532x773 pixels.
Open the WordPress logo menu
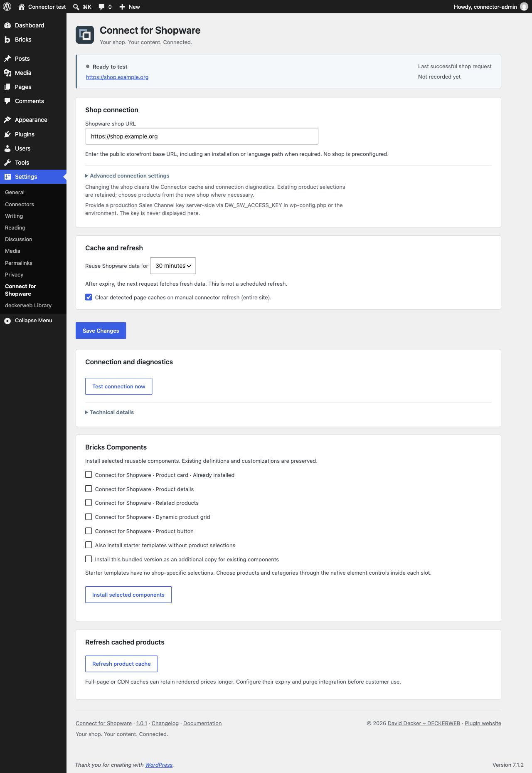(7, 7)
